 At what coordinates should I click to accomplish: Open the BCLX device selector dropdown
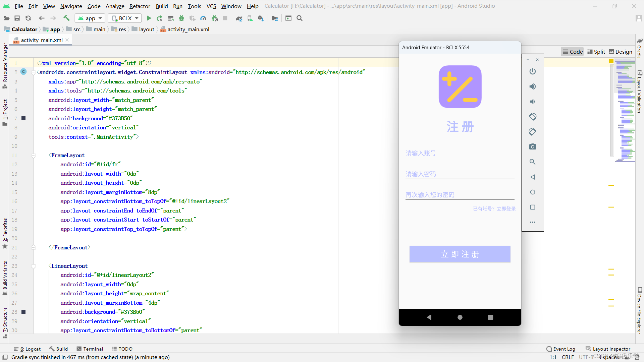[125, 18]
